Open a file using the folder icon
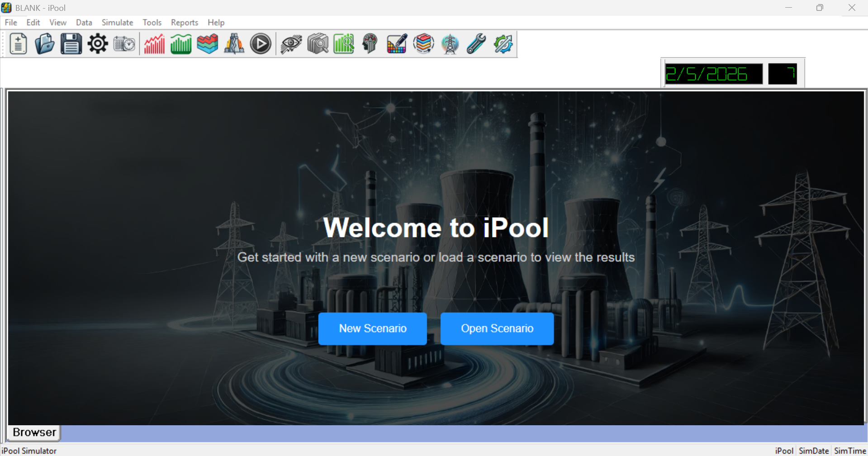The width and height of the screenshot is (868, 456). point(44,44)
